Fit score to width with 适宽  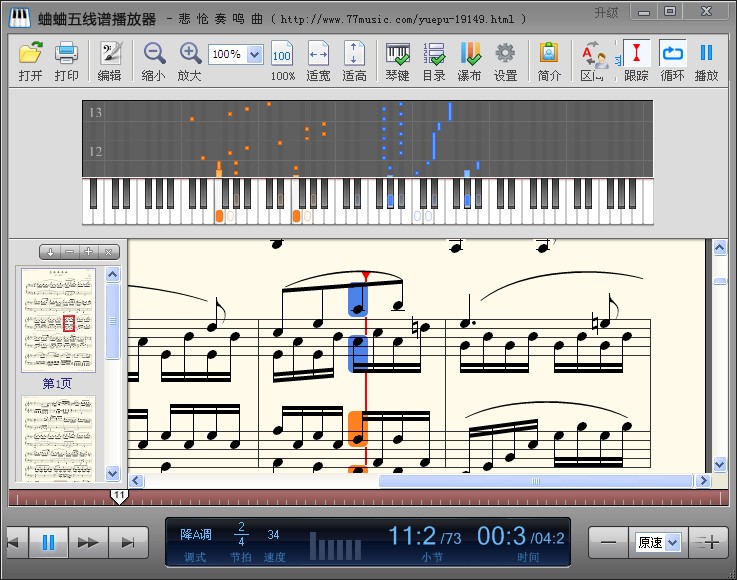point(318,59)
